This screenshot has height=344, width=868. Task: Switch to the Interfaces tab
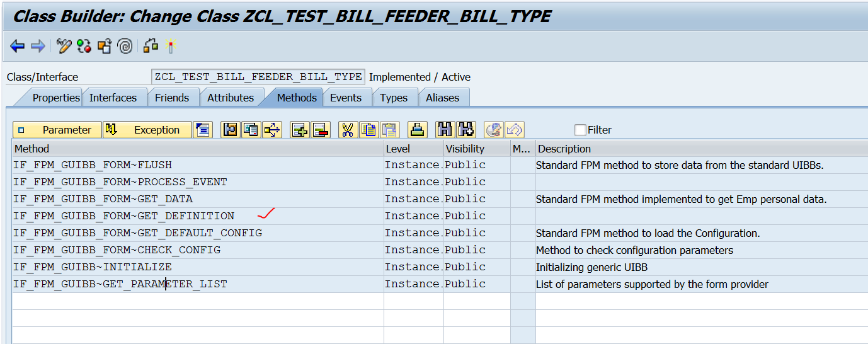point(113,98)
